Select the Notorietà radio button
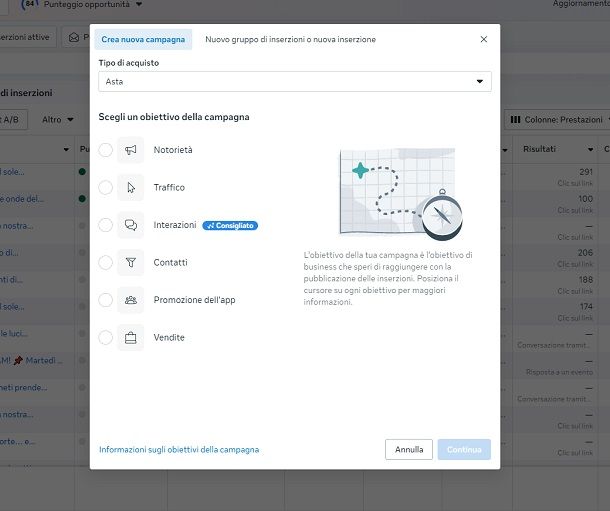 (106, 150)
